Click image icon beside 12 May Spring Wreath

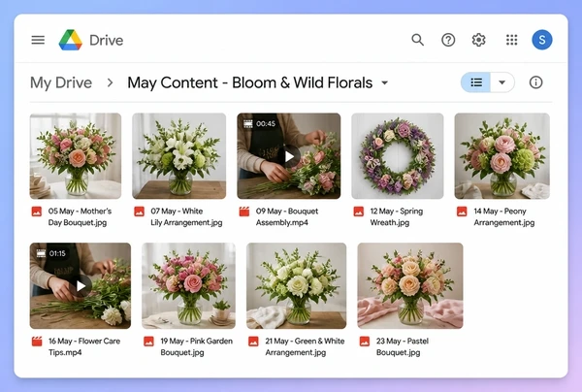359,212
